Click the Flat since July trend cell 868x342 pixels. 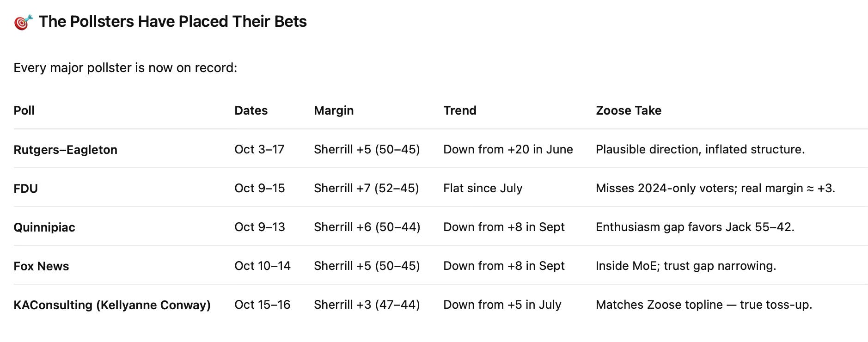point(483,188)
